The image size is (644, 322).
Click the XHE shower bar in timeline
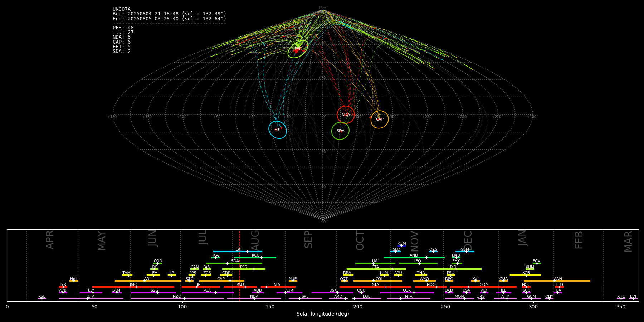click(621, 298)
